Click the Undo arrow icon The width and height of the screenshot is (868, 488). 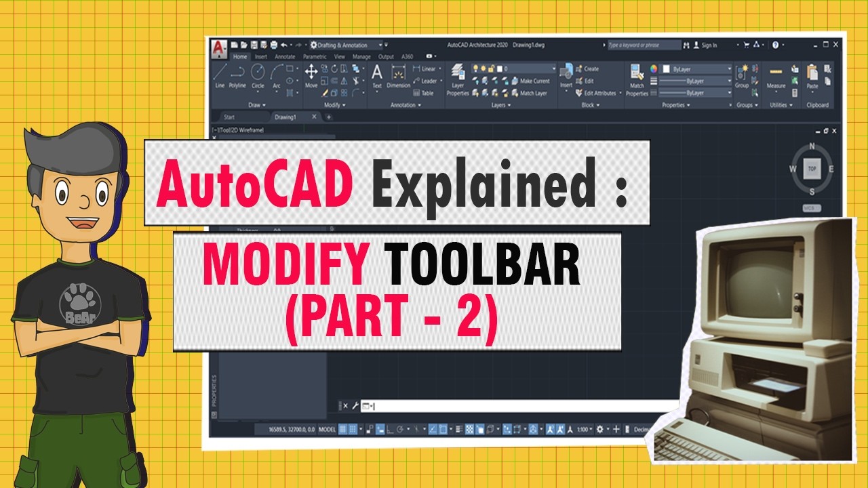pyautogui.click(x=283, y=45)
